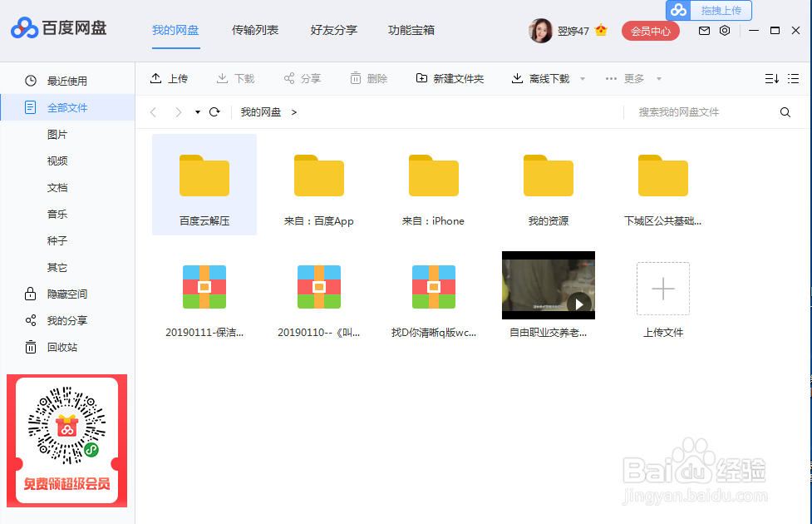
Task: Open the 功能宝箱 tab
Action: pyautogui.click(x=410, y=29)
